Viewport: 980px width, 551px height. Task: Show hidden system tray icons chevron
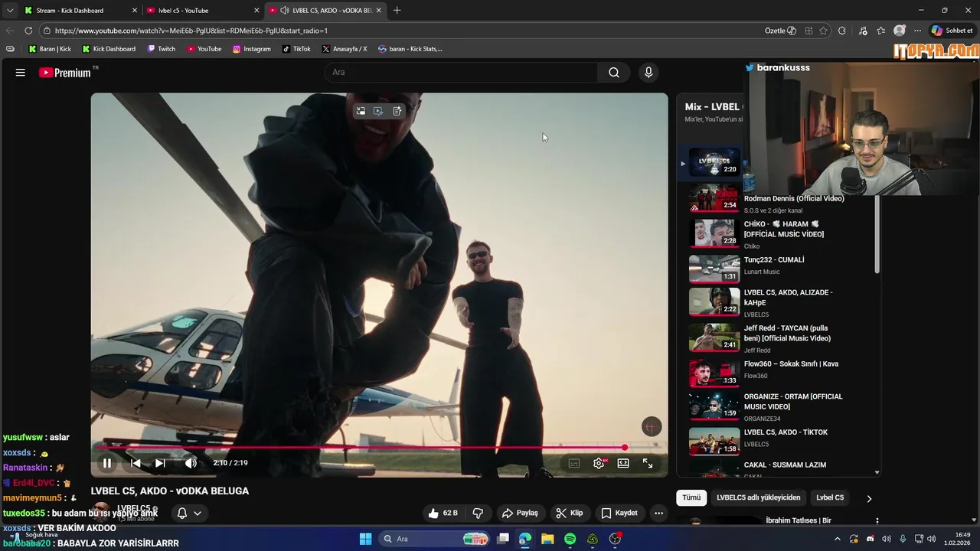[837, 539]
